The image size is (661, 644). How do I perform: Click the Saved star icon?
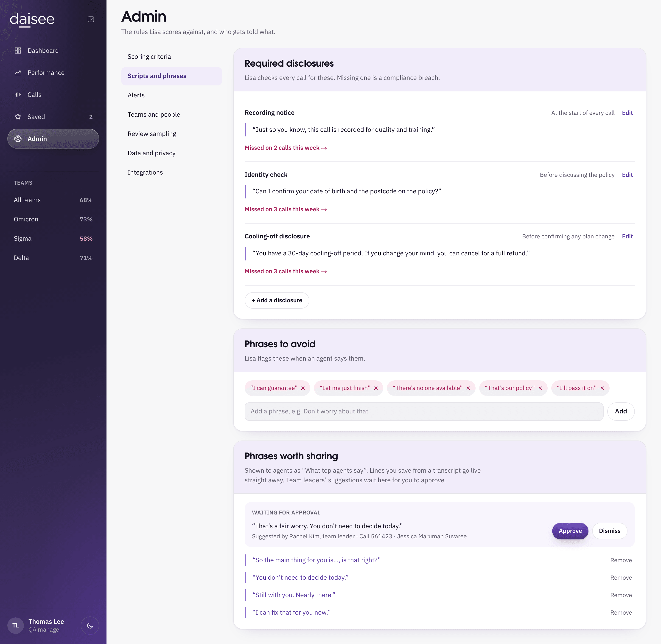[x=18, y=117]
